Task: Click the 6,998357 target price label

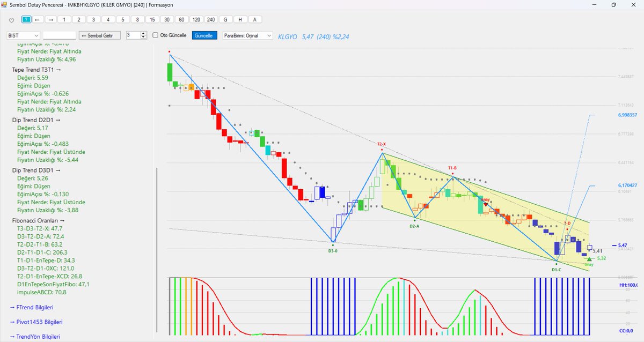Action: coord(627,115)
